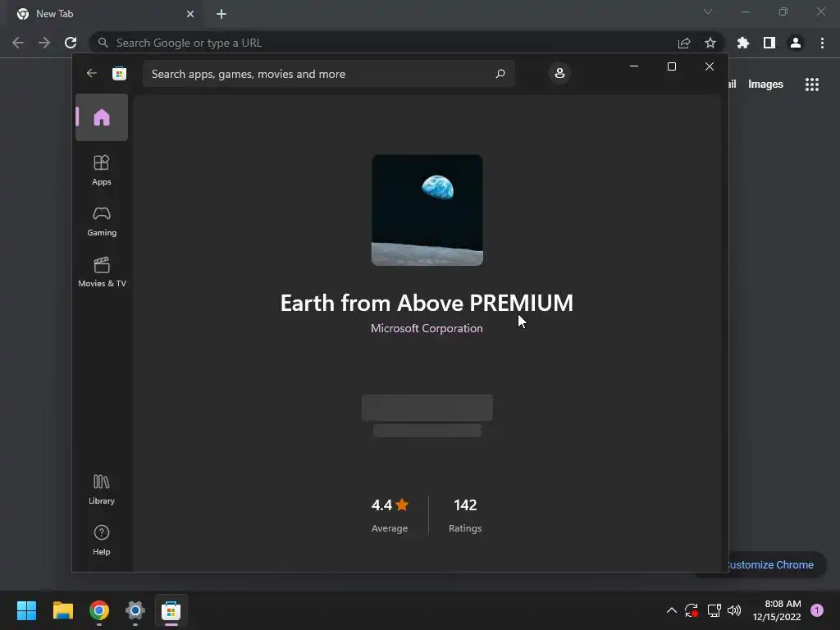Viewport: 840px width, 630px height.
Task: Open Chrome tab search dropdown
Action: click(708, 11)
